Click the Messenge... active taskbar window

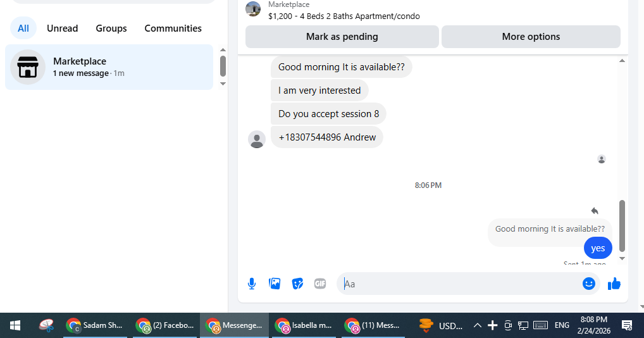[234, 326]
